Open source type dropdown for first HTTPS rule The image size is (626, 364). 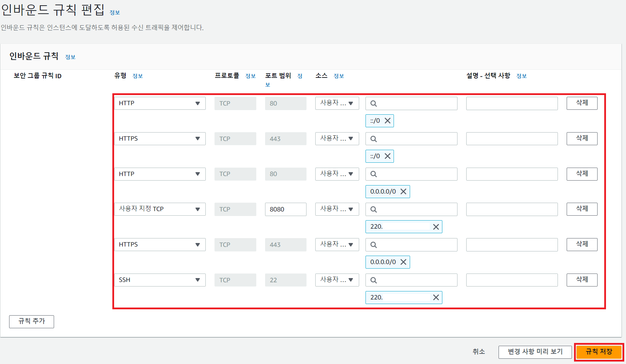(337, 139)
